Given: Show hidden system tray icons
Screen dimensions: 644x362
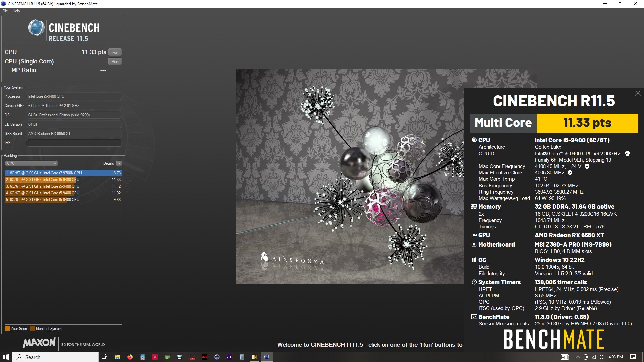Looking at the screenshot, I should pyautogui.click(x=577, y=357).
